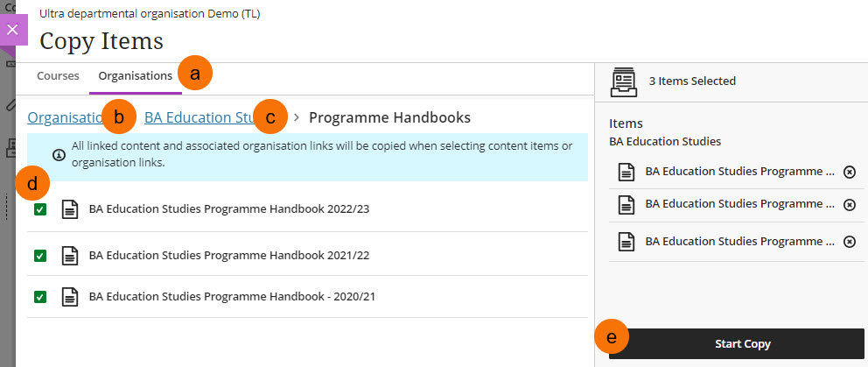Click the Programme Handbooks breadcrumb label
This screenshot has width=868, height=367.
(x=389, y=117)
